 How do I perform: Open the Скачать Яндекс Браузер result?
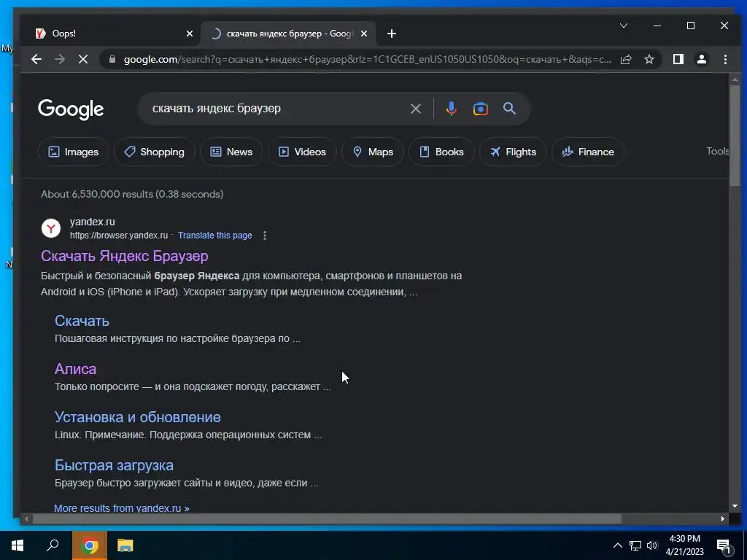click(124, 256)
